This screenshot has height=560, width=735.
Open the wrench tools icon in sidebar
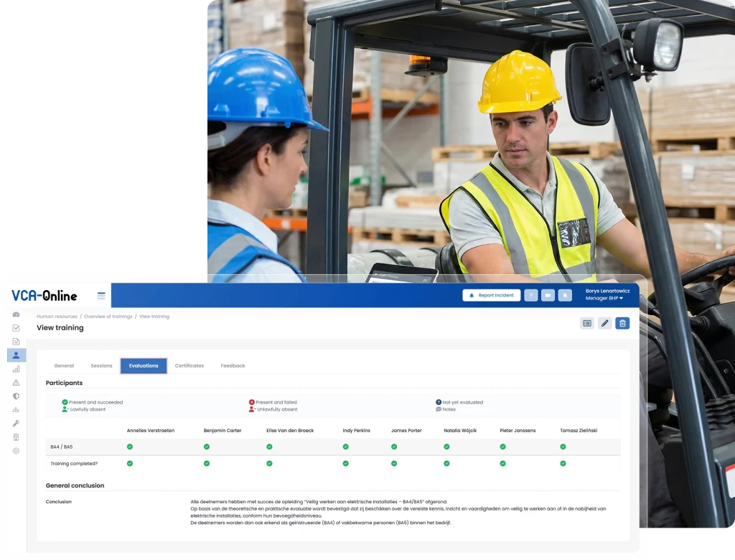coord(16,424)
